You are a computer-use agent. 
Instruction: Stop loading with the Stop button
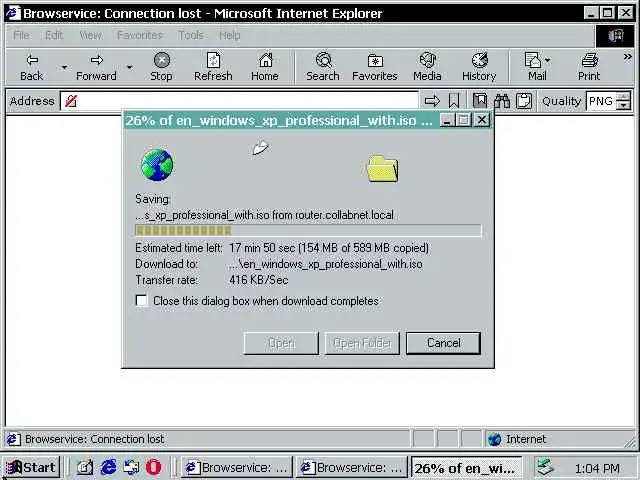click(x=161, y=67)
